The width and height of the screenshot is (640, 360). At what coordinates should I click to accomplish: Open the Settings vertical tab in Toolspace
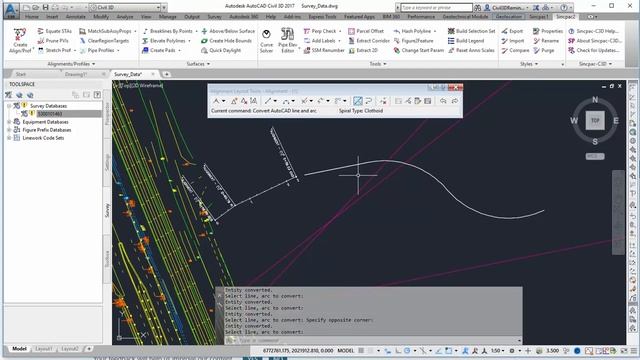[x=107, y=162]
